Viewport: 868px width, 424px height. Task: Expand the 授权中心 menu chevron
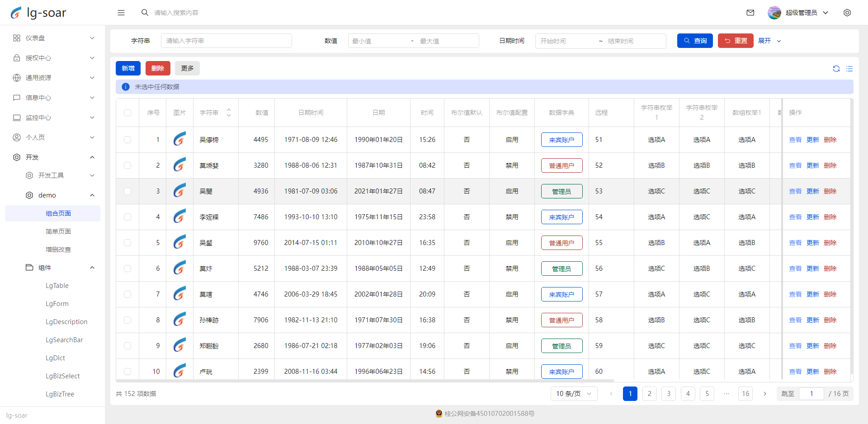(x=92, y=58)
